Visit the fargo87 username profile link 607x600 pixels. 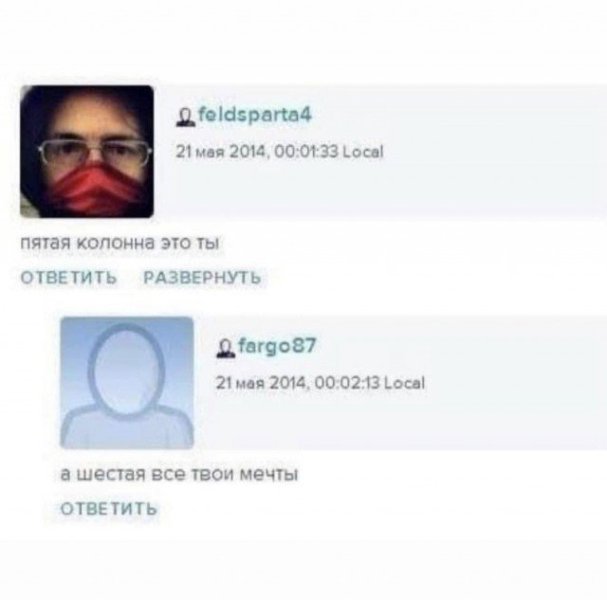pyautogui.click(x=277, y=346)
